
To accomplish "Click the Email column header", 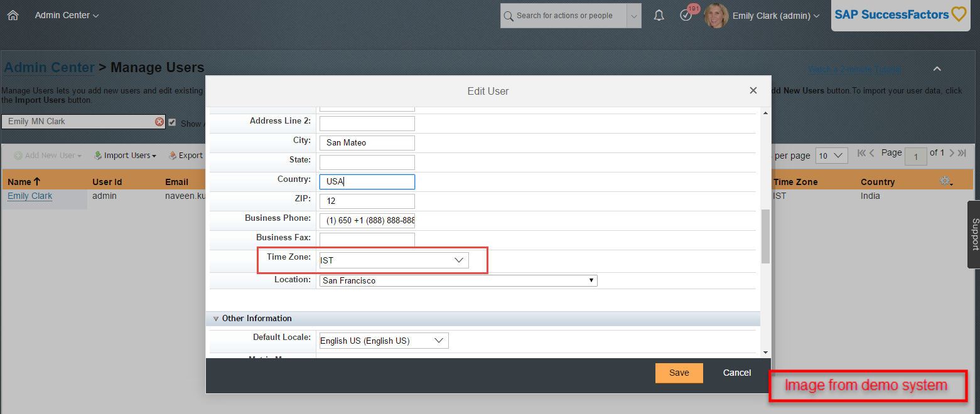I will tap(176, 182).
